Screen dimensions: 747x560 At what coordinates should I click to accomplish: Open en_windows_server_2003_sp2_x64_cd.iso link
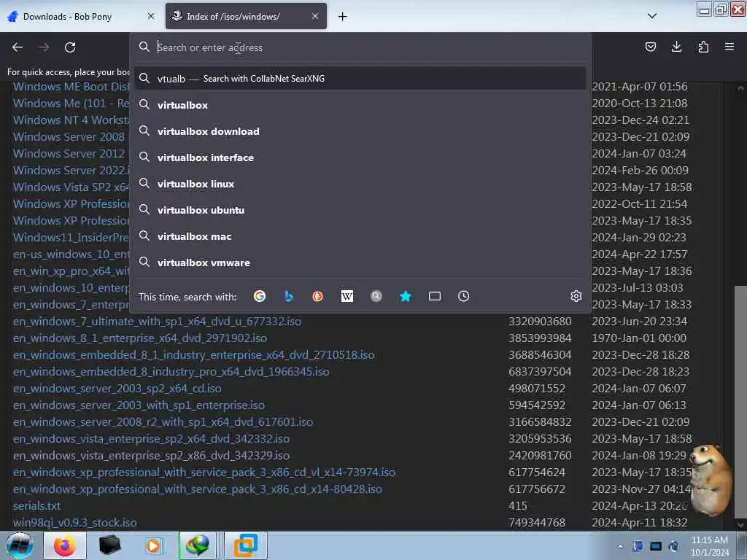[117, 389]
